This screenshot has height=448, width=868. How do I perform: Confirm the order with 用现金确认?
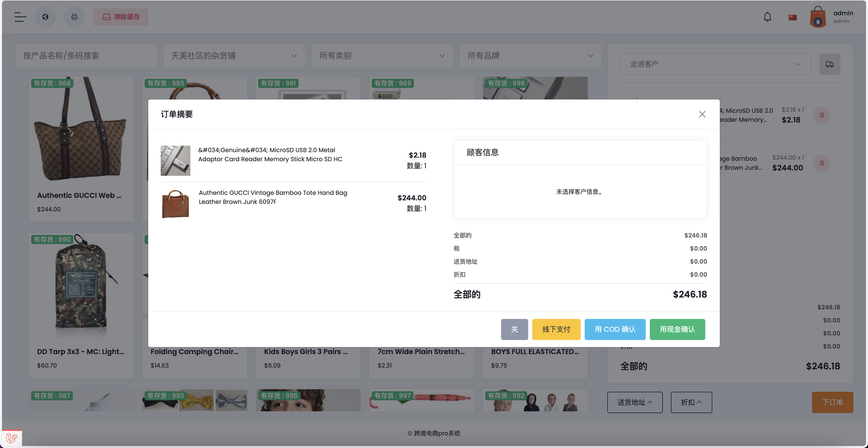click(677, 329)
